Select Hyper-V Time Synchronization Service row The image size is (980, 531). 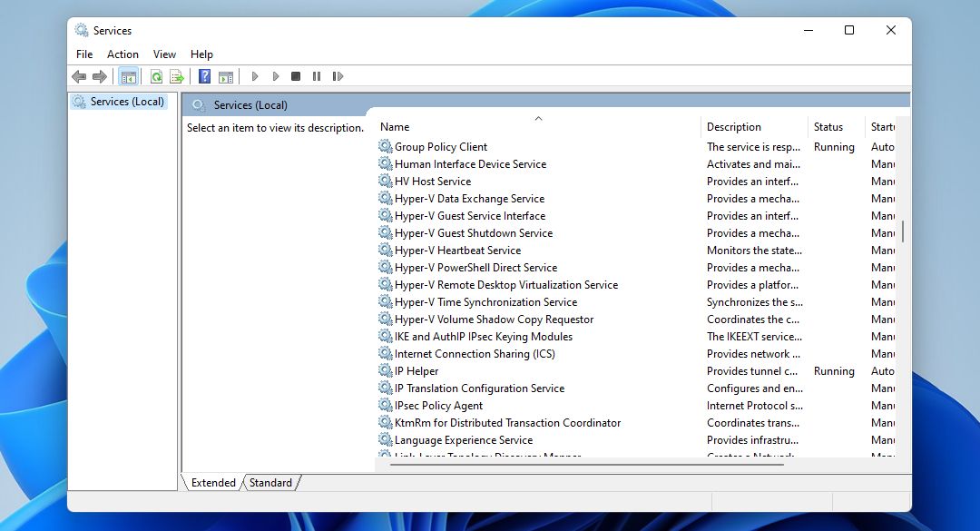click(x=485, y=302)
